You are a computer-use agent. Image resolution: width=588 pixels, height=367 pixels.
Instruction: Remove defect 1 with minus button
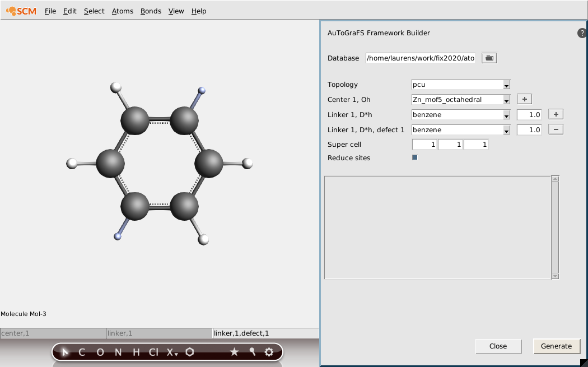556,129
